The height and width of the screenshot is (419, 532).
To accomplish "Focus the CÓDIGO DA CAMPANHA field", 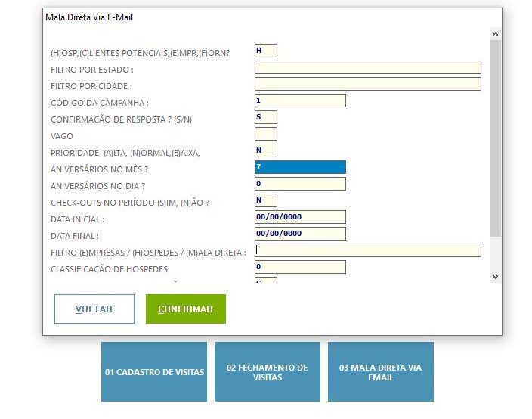I will point(300,101).
